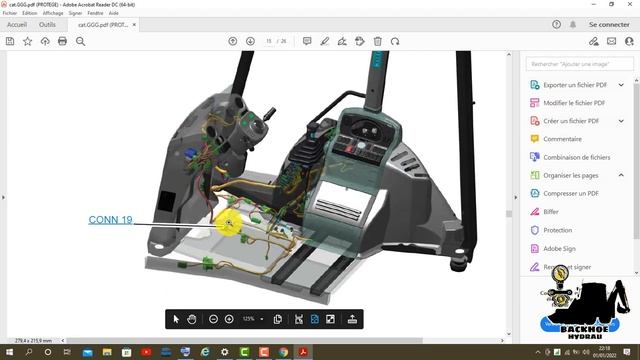The width and height of the screenshot is (640, 360).
Task: Send the file by email using the envelope icon
Action: (611, 41)
